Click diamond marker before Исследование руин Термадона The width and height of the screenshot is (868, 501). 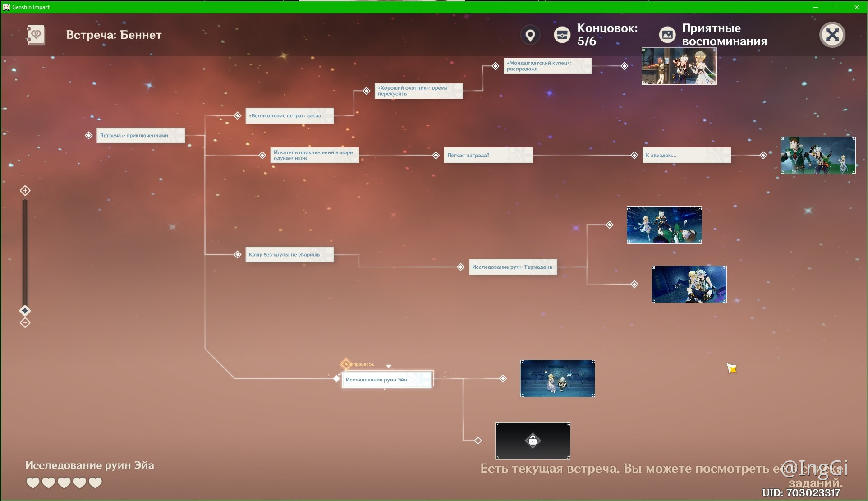point(461,267)
